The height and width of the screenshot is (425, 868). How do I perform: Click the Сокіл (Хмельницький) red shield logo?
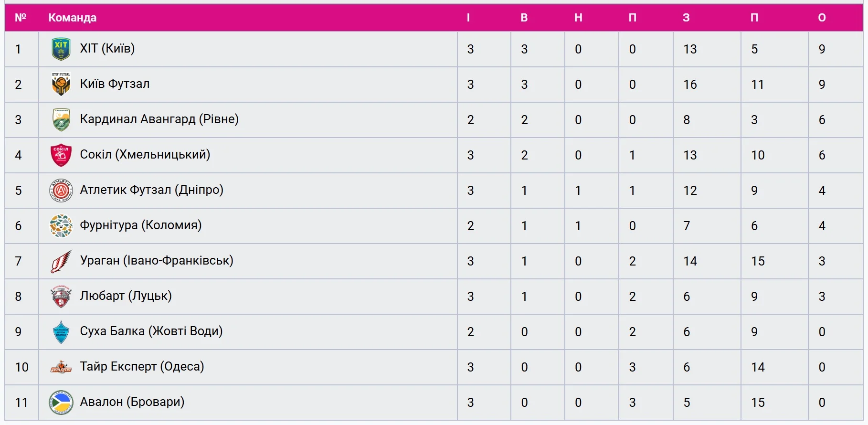coord(61,155)
